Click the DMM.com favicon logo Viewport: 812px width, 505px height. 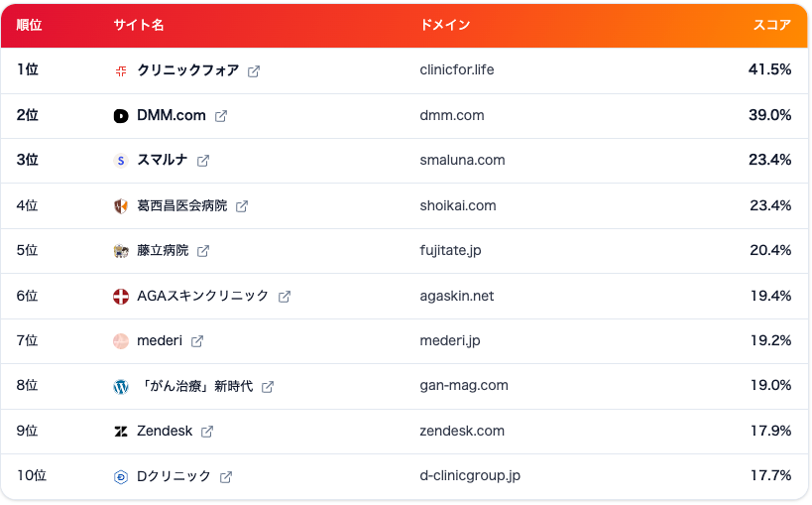pyautogui.click(x=121, y=116)
